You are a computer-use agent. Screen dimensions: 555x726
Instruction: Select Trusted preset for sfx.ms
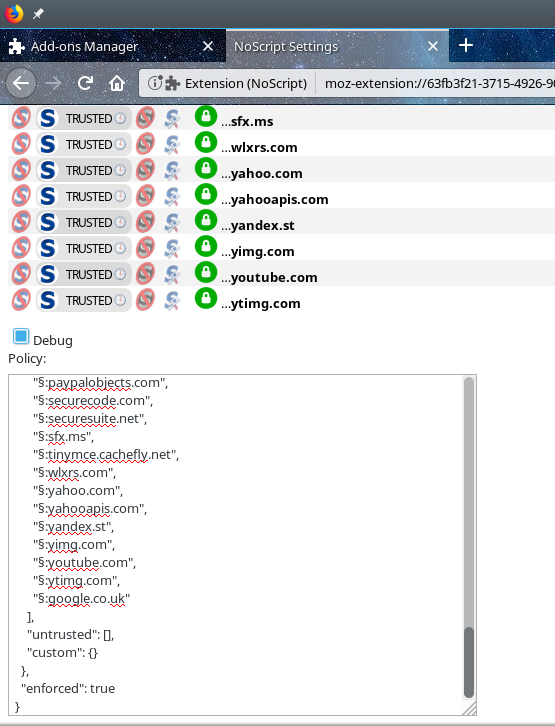pos(84,118)
